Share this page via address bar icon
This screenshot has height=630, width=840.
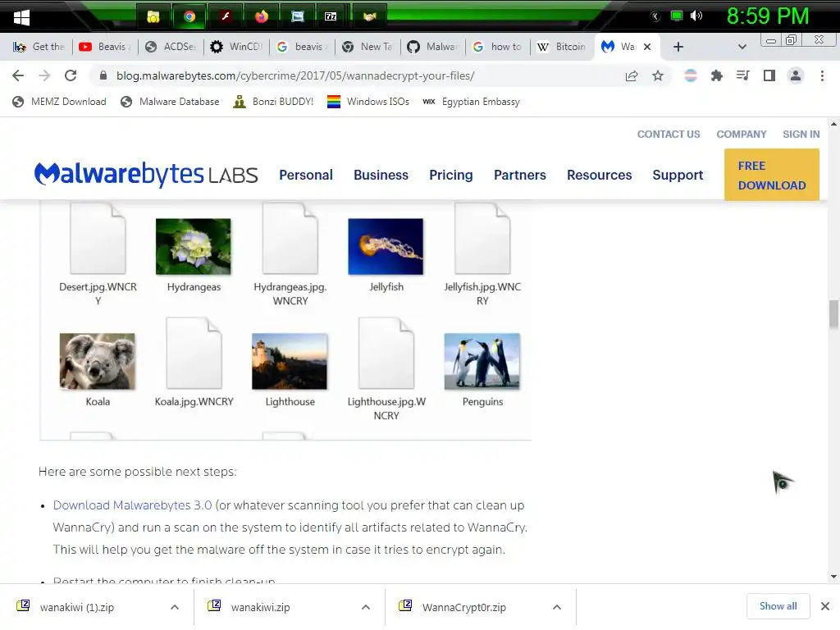[632, 75]
